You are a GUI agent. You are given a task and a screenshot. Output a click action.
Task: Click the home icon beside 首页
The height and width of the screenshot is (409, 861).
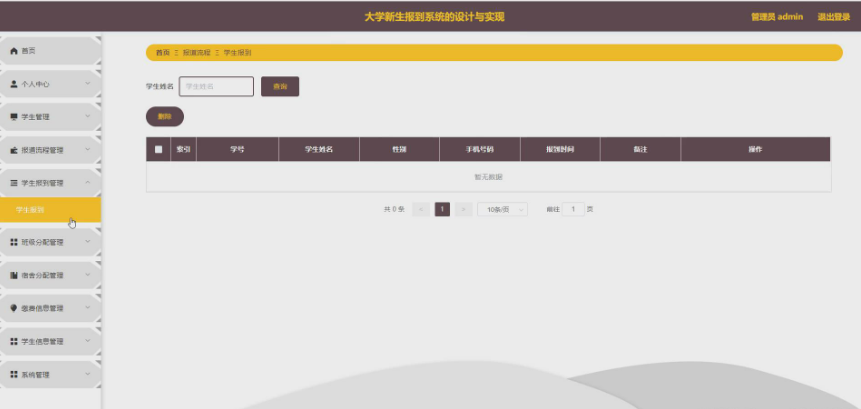[14, 51]
